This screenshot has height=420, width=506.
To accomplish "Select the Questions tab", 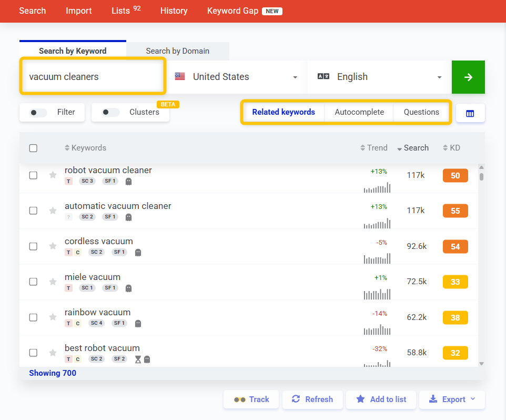I will coord(421,112).
